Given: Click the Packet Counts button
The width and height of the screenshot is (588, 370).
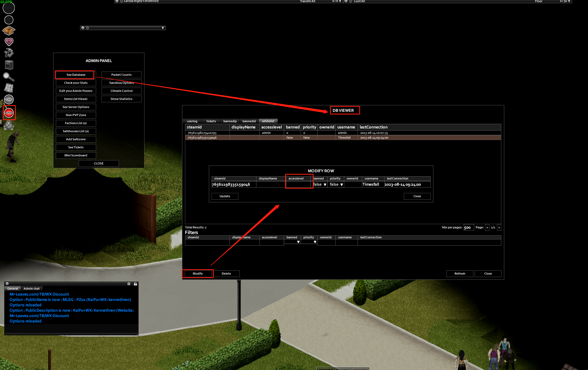Looking at the screenshot, I should coord(122,75).
